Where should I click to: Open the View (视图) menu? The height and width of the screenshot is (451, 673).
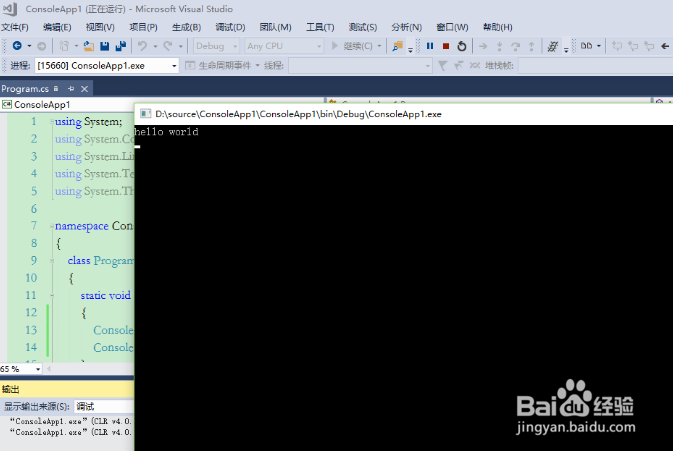click(100, 27)
